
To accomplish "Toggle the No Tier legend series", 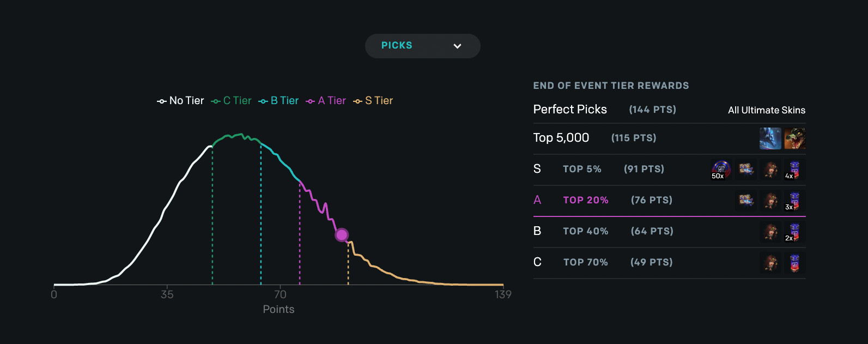I will pyautogui.click(x=180, y=101).
